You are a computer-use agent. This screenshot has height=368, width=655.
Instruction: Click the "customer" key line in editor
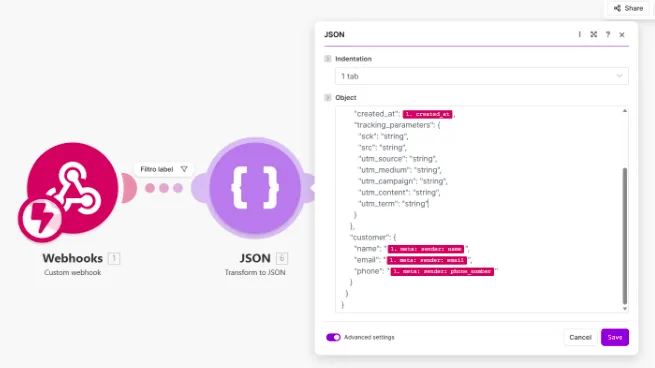point(373,237)
